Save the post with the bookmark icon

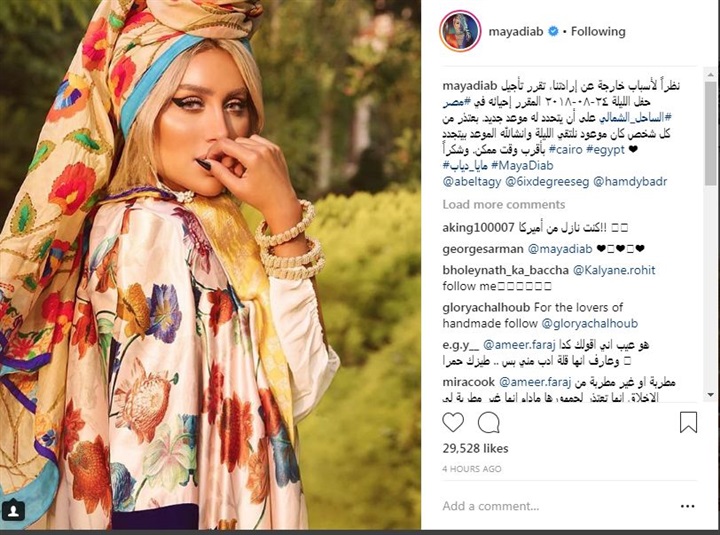point(688,422)
